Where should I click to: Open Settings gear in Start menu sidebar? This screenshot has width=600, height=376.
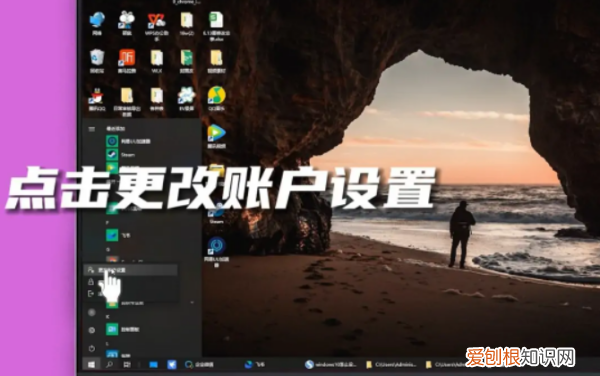(91, 330)
